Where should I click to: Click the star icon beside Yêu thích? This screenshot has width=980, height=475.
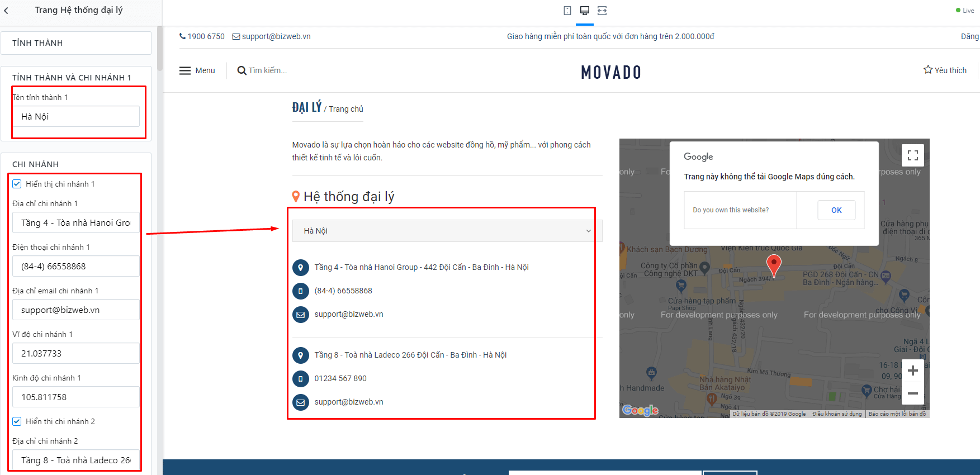click(x=928, y=70)
